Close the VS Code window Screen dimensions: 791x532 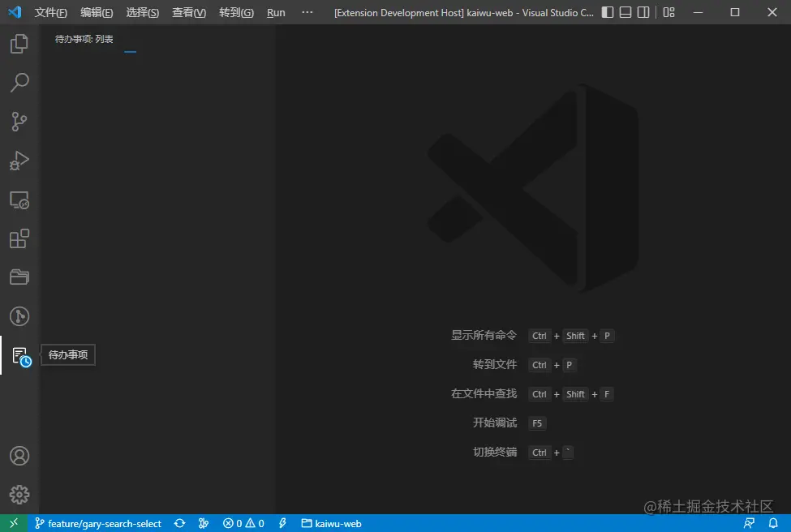(x=772, y=13)
